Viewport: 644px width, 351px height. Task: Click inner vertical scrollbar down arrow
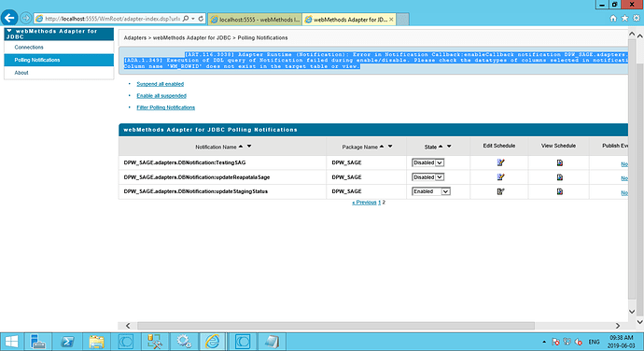632,312
